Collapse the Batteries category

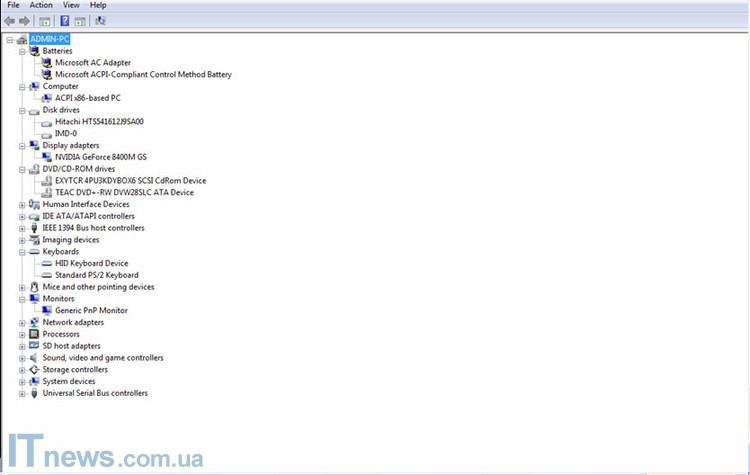[x=22, y=51]
